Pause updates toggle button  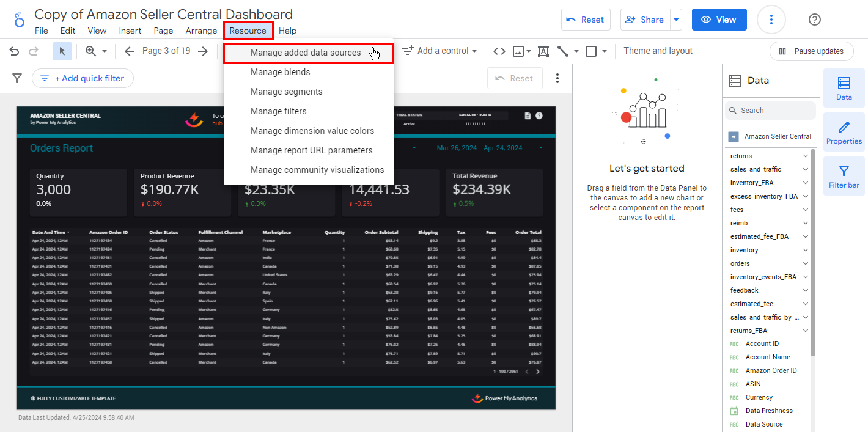811,51
